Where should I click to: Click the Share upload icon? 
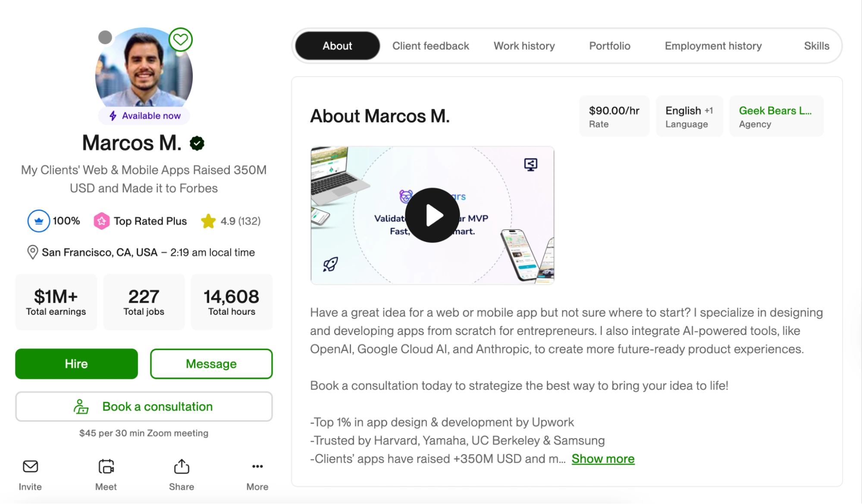click(182, 466)
